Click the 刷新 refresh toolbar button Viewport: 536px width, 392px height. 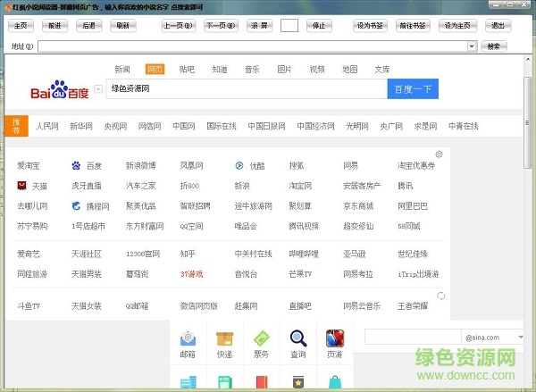click(121, 25)
